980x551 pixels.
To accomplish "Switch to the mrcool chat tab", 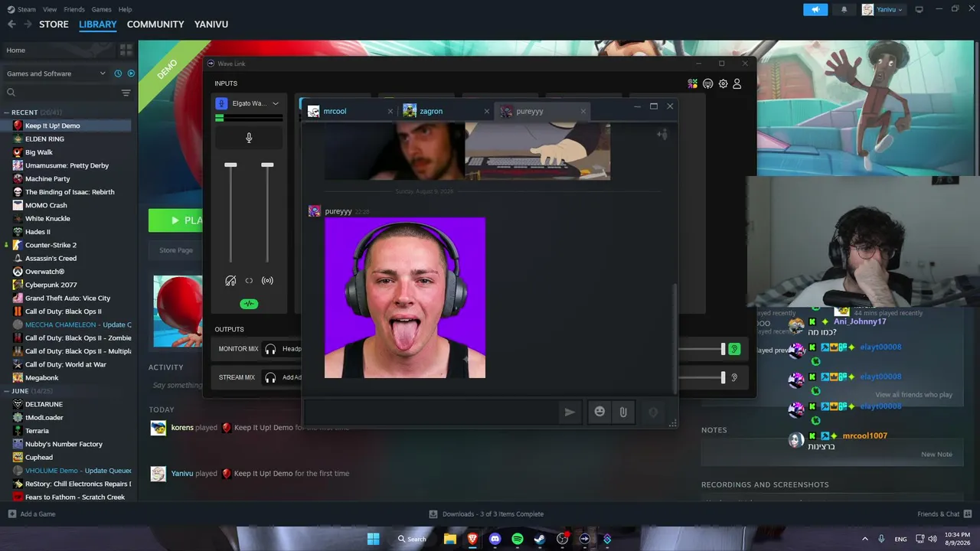I will pyautogui.click(x=351, y=111).
